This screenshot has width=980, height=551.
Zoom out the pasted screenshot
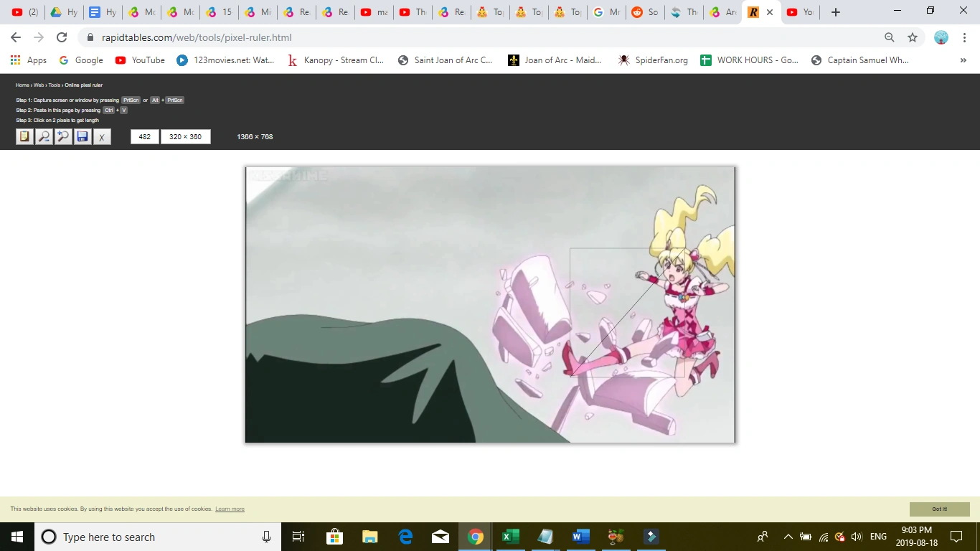click(x=44, y=136)
